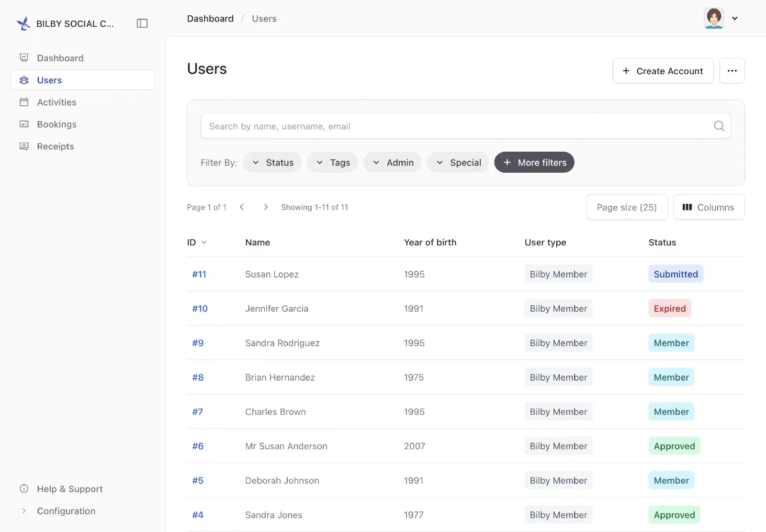This screenshot has width=766, height=532.
Task: Expand the Configuration section
Action: (83, 510)
